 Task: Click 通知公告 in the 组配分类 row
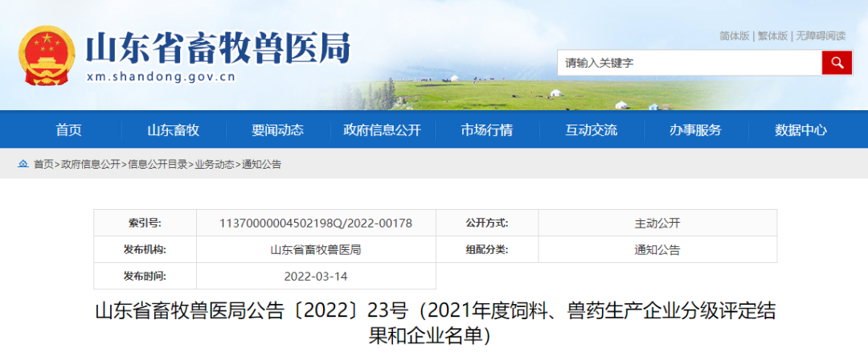tap(657, 250)
